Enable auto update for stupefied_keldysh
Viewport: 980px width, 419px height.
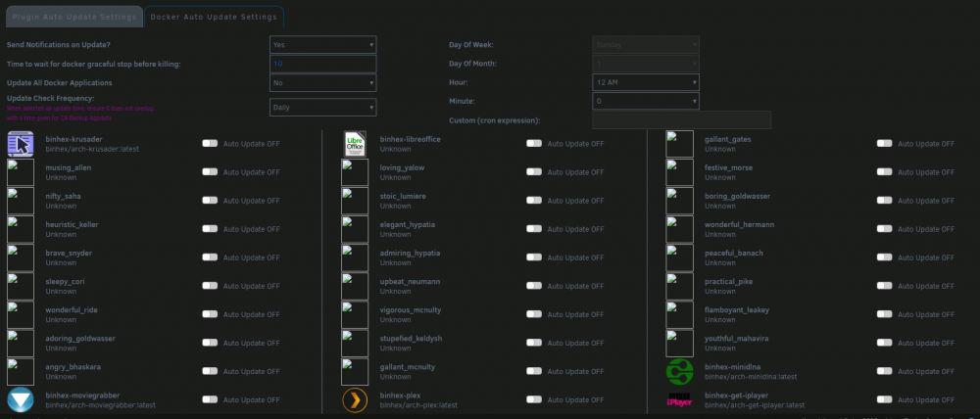[x=534, y=343]
